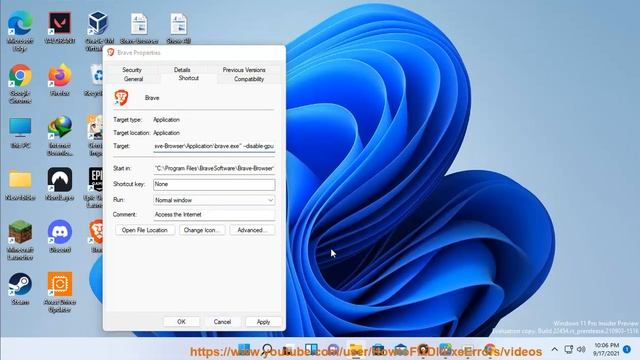Open the clock and date flyout
This screenshot has height=360, width=640.
click(x=606, y=349)
